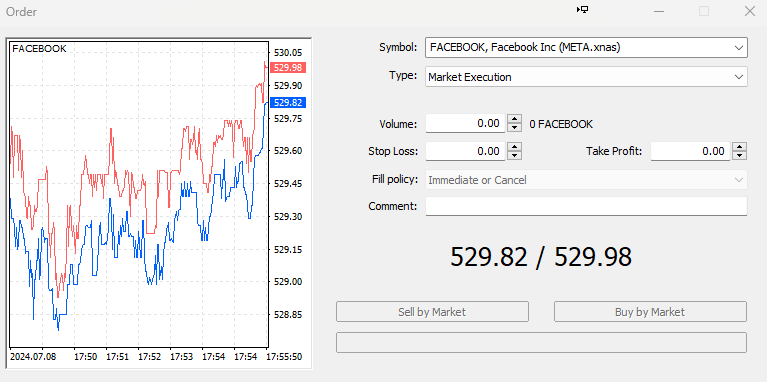The width and height of the screenshot is (767, 382).
Task: Decrease Take Profit with down arrow
Action: coord(740,156)
